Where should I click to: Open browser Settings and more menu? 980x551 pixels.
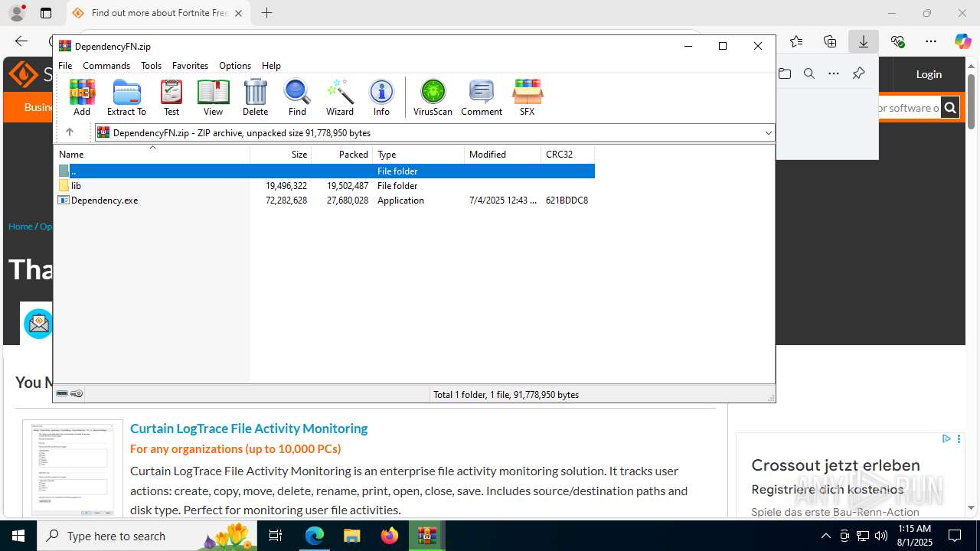[x=931, y=41]
